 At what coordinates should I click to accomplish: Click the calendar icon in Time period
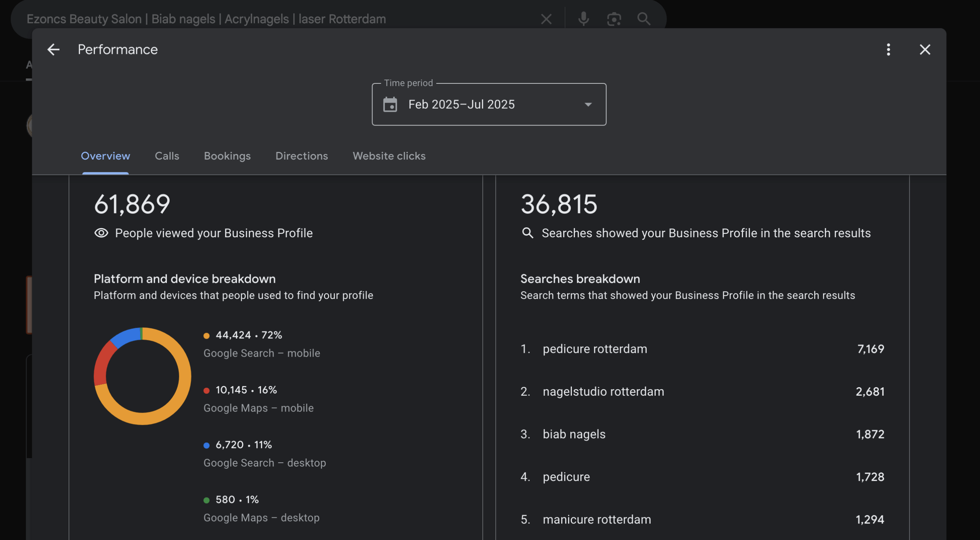(390, 104)
